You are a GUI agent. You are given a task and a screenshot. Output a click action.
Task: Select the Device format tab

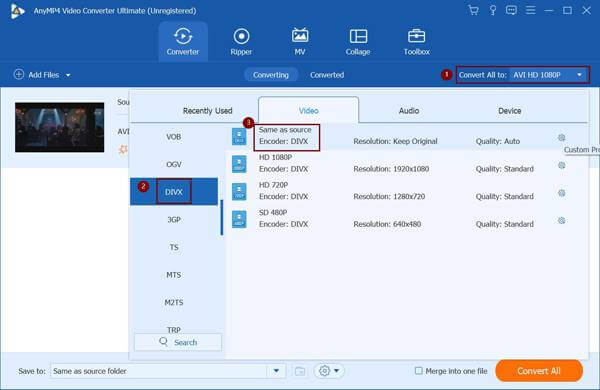click(x=509, y=111)
